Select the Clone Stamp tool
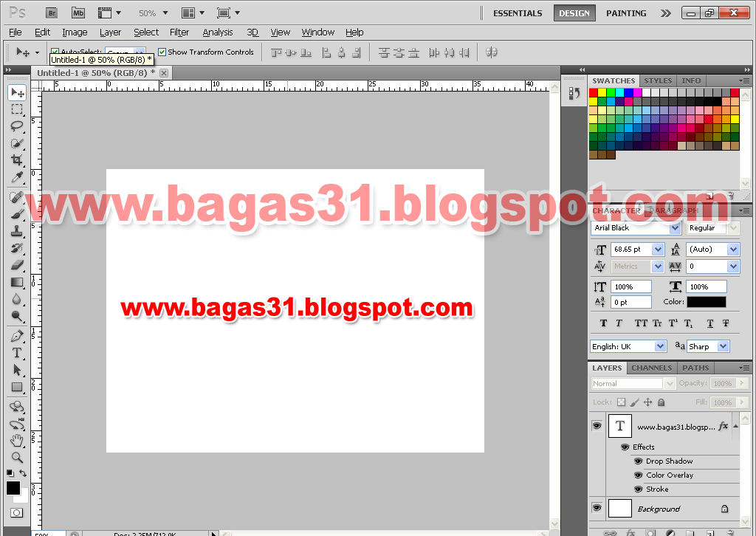This screenshot has height=536, width=756. 18,231
